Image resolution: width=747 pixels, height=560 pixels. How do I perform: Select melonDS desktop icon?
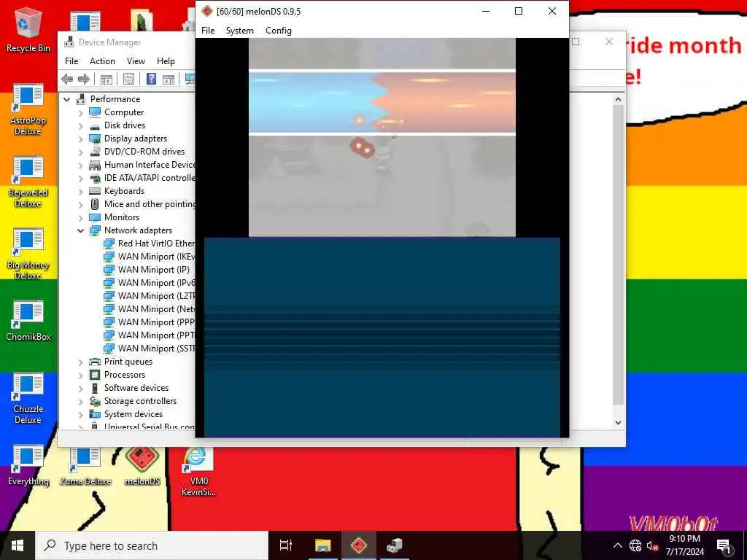coord(142,466)
